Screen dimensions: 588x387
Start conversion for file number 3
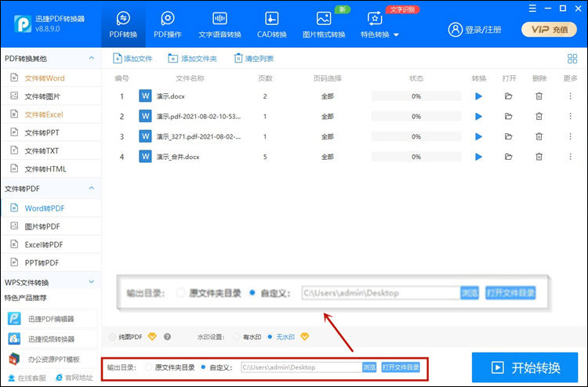(478, 136)
